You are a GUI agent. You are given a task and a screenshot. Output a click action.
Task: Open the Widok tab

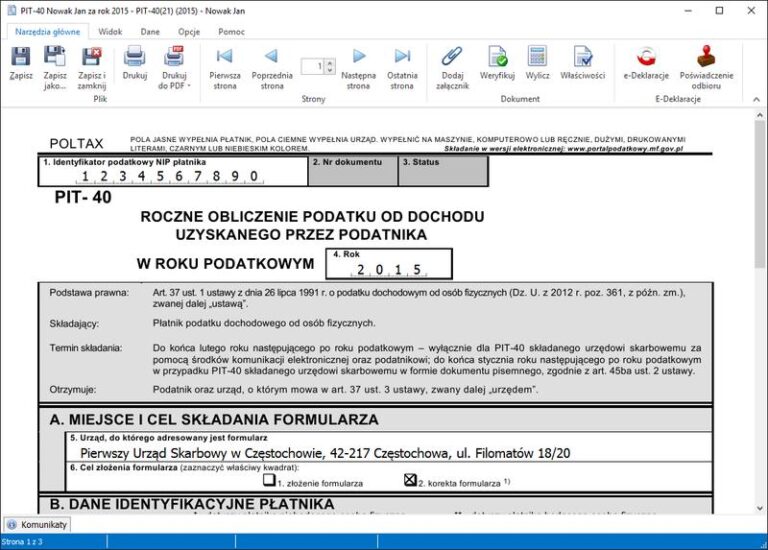tap(110, 31)
